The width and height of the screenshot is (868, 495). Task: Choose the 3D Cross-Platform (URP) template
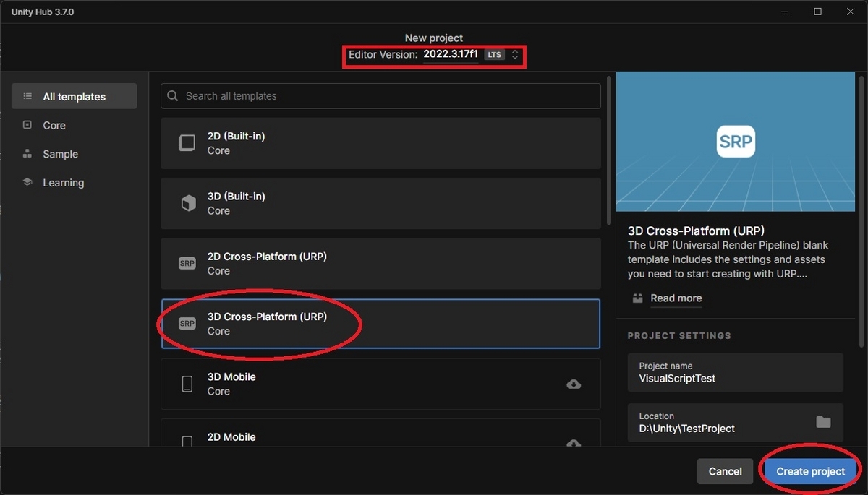(380, 324)
